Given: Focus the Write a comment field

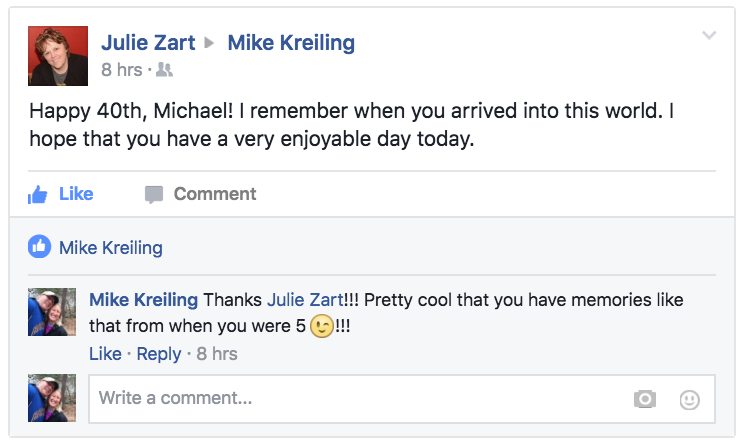Looking at the screenshot, I should click(360, 399).
